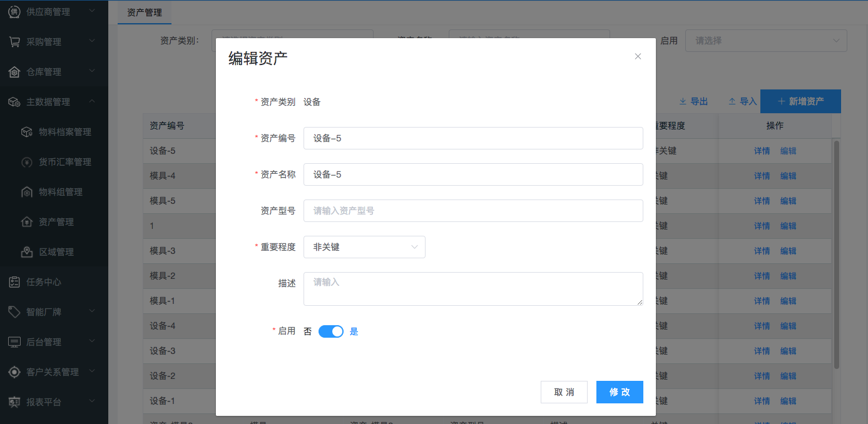Click the 修改 button to save
The height and width of the screenshot is (424, 868).
click(x=620, y=392)
